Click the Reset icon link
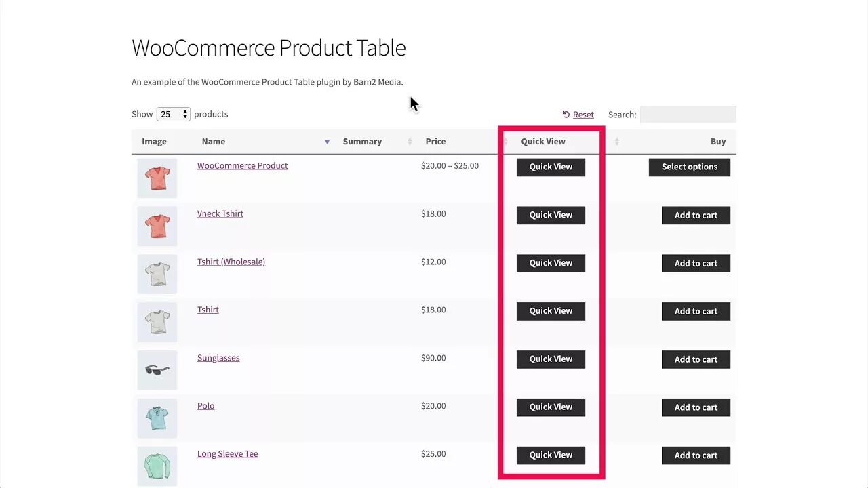This screenshot has height=488, width=868. pos(566,115)
